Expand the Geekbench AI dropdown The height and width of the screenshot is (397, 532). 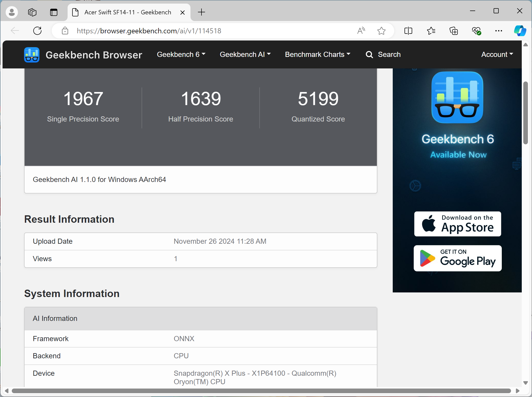[x=245, y=54]
